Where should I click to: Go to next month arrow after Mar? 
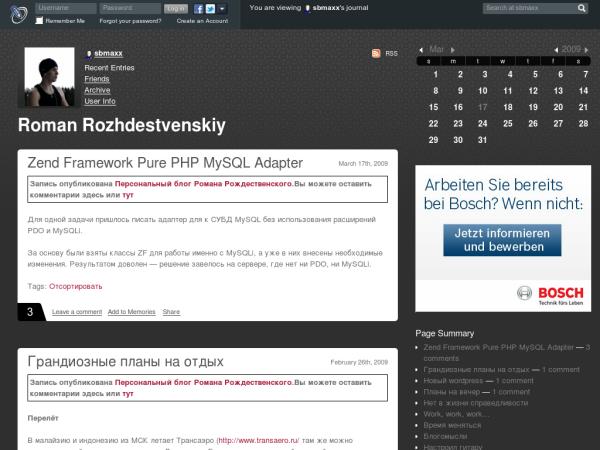pos(453,50)
